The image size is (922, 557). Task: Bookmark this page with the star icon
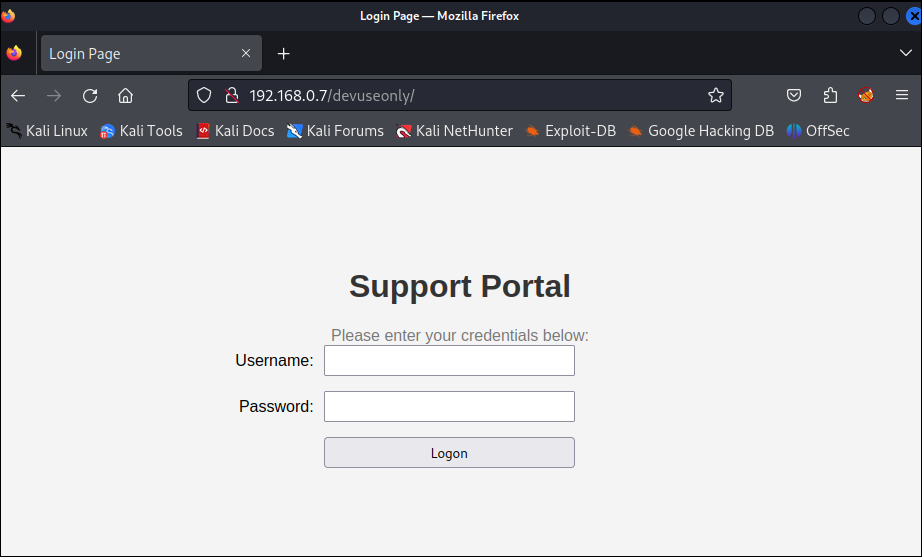[715, 96]
